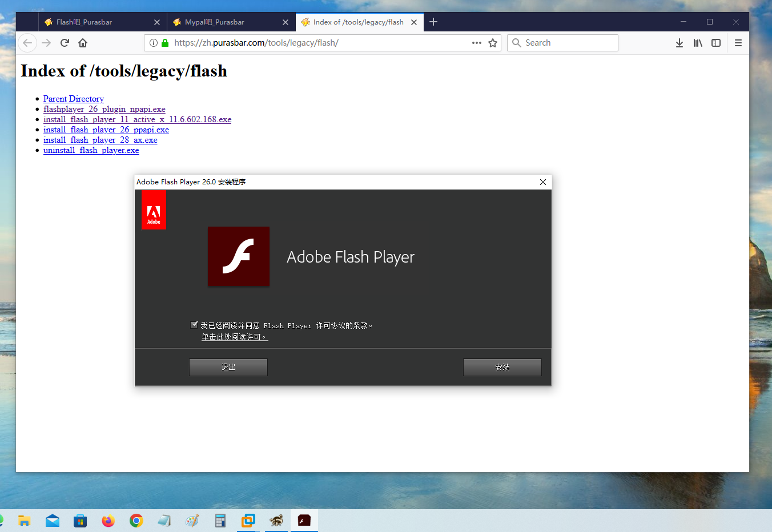The image size is (772, 532).
Task: Close the Flash吧_Purasbar tab
Action: (157, 22)
